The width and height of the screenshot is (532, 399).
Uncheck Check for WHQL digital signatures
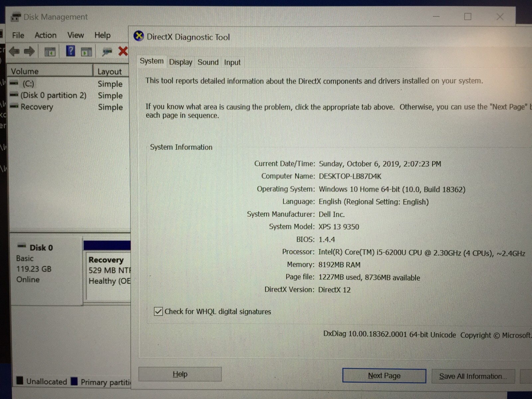(158, 312)
